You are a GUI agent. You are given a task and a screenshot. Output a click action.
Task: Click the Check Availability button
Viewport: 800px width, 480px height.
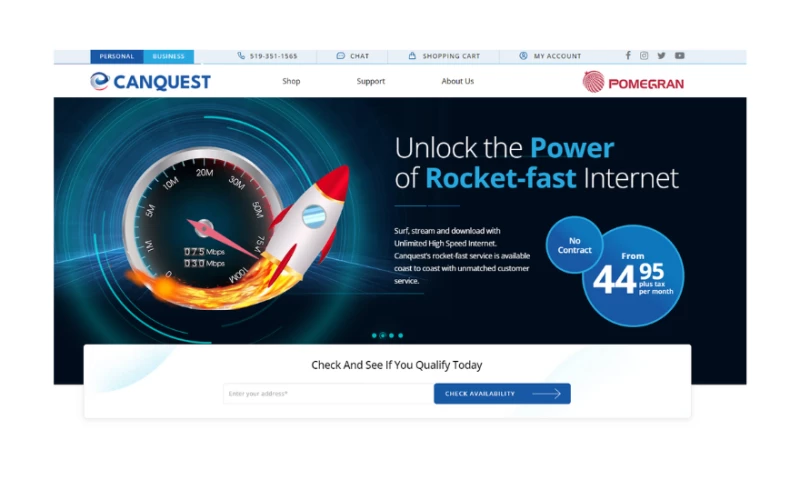502,393
